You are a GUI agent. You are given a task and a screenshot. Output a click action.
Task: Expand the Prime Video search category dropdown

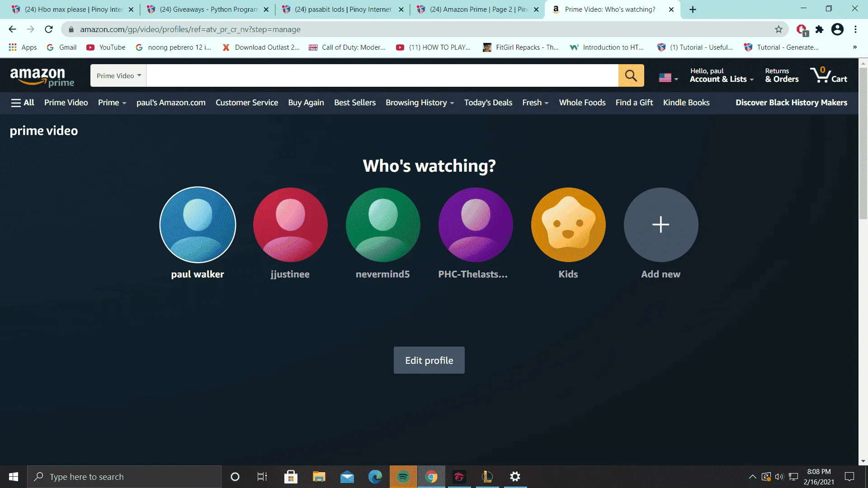point(118,75)
